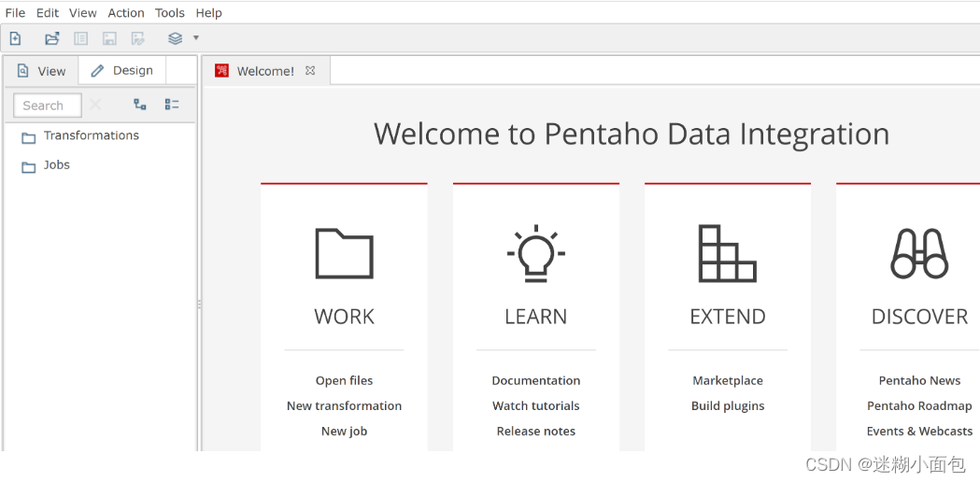
Task: Open the View menu
Action: (83, 12)
